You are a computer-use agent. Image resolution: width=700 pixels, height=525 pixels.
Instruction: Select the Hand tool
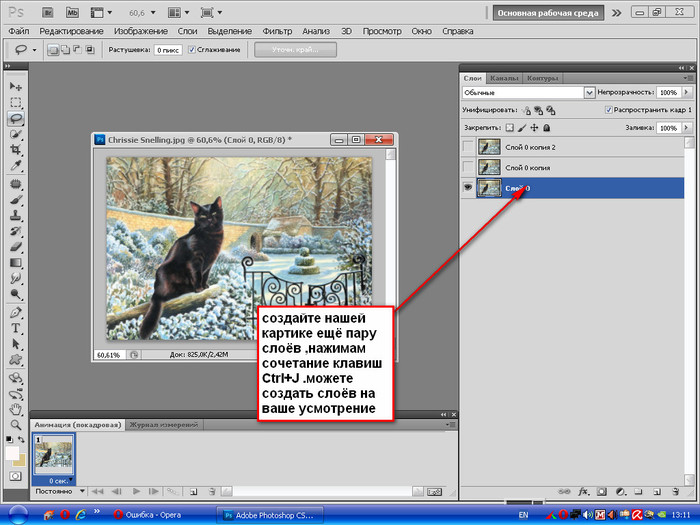(16, 409)
